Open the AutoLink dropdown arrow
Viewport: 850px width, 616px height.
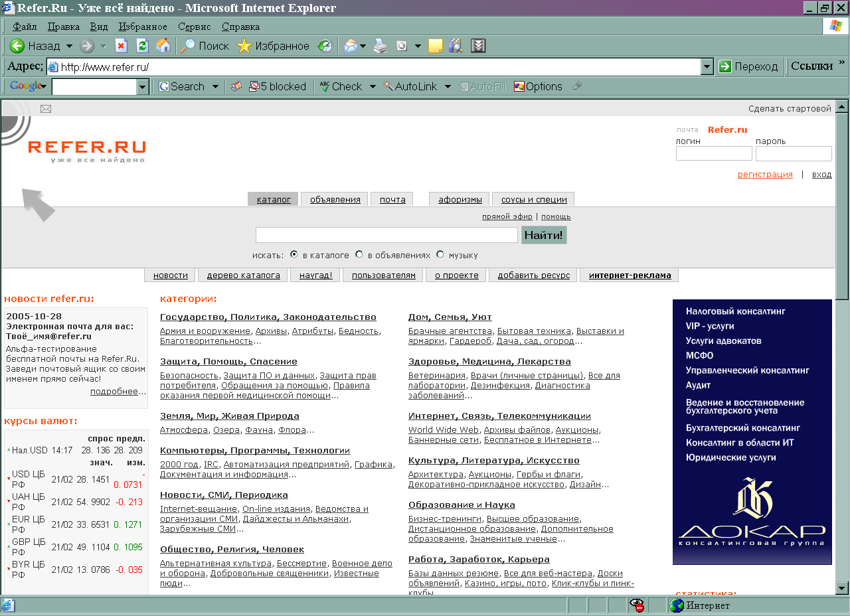pos(448,86)
